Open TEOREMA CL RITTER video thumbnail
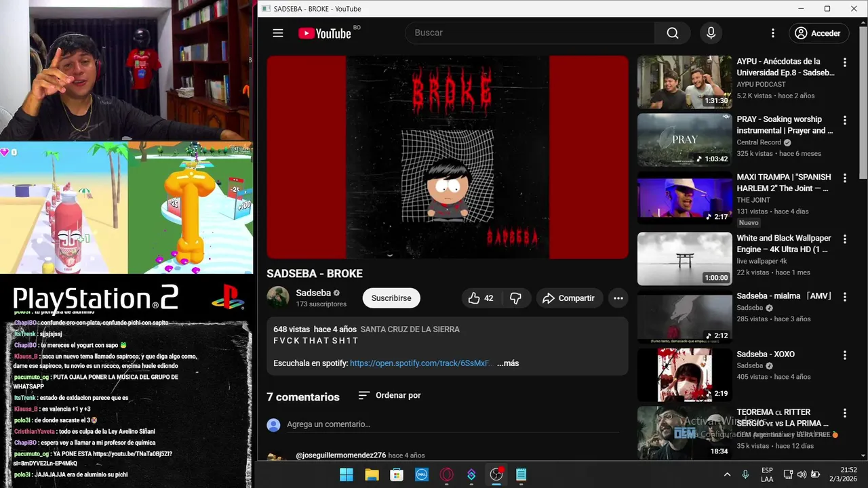 685,432
